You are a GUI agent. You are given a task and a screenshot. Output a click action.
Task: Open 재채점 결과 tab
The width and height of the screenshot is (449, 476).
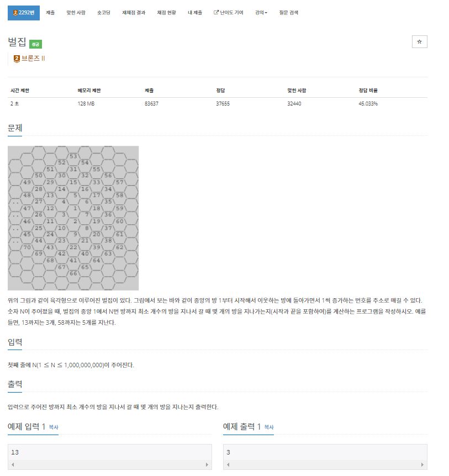tap(134, 13)
